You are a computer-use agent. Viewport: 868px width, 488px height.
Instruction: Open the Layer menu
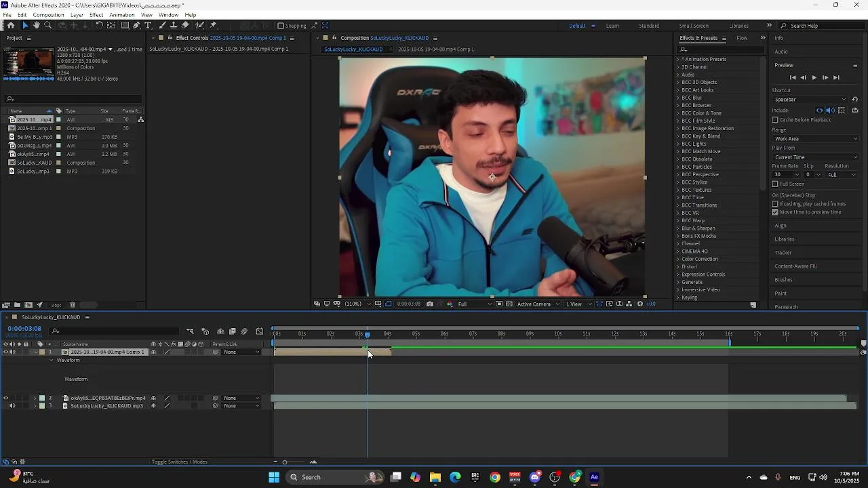77,15
